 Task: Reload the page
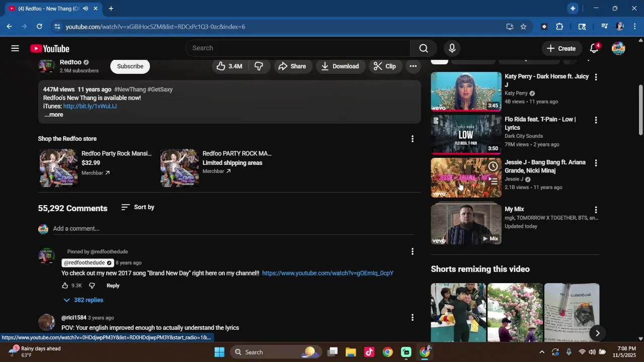coord(39,27)
